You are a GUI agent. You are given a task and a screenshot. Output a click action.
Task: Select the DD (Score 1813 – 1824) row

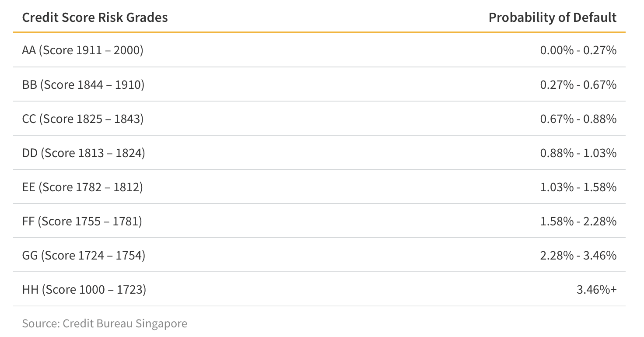(84, 153)
